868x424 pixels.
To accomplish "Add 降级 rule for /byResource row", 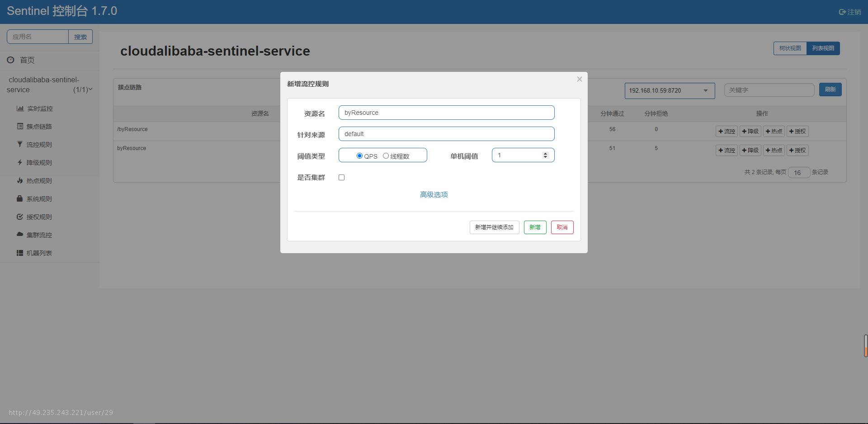I will coord(750,132).
